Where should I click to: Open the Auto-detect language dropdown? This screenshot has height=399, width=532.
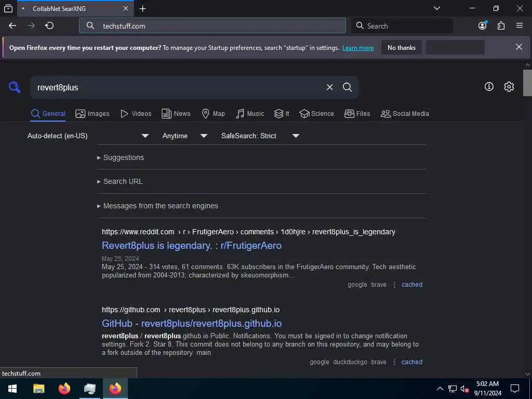(88, 136)
